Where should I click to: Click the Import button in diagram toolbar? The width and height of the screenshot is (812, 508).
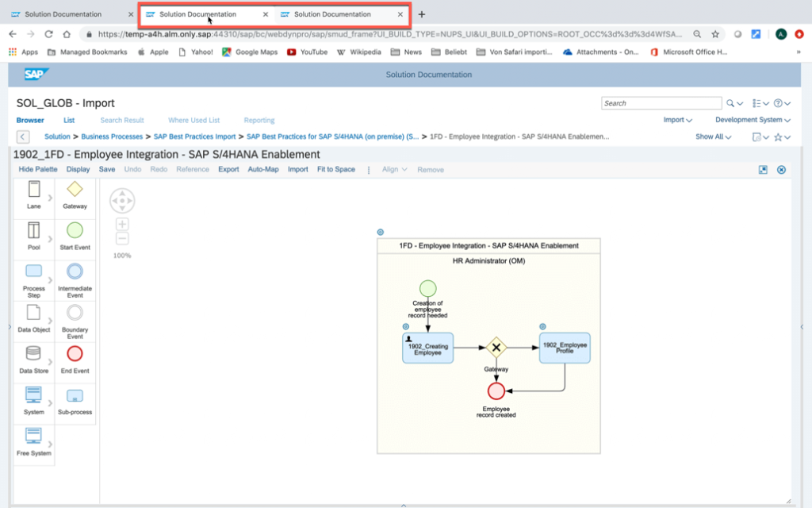[298, 170]
